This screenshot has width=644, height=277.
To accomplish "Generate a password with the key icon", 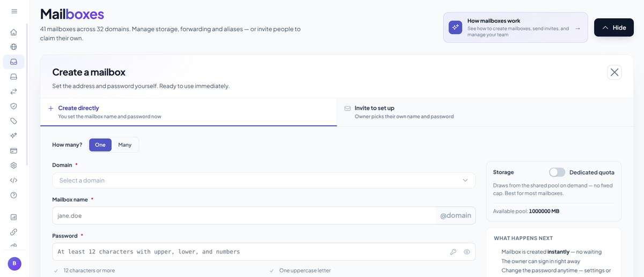I will click(453, 252).
